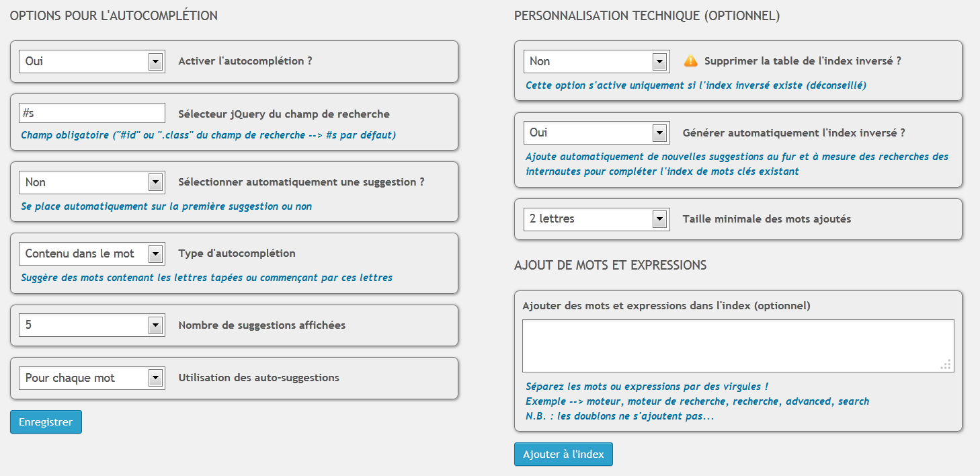Click the Enregistrer button
This screenshot has height=476, width=980.
[46, 422]
